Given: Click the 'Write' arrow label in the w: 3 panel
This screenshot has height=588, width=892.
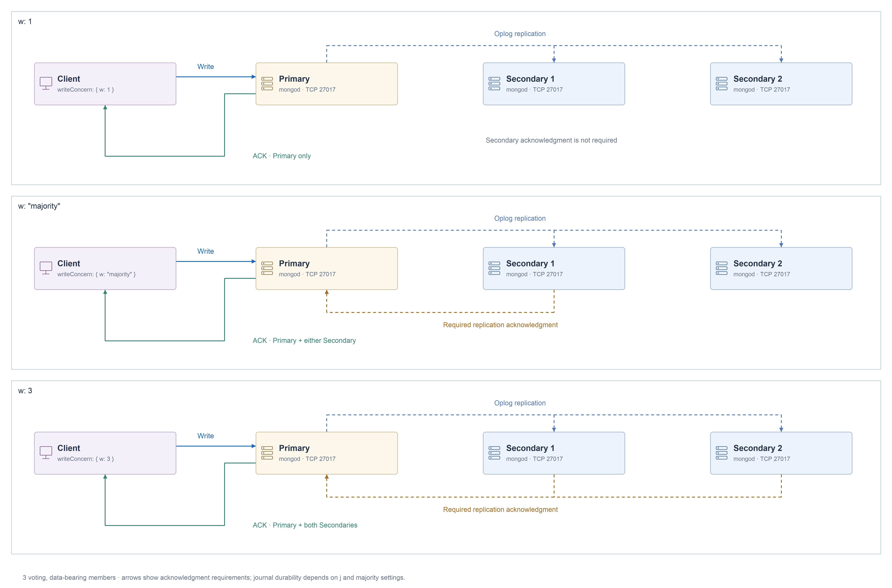Looking at the screenshot, I should coord(206,436).
